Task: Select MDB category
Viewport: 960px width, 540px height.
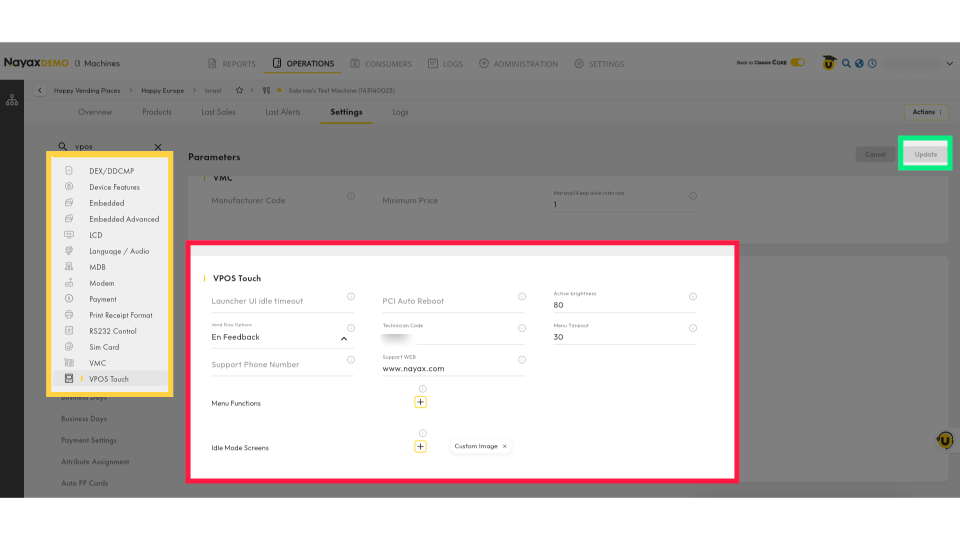Action: point(110,267)
